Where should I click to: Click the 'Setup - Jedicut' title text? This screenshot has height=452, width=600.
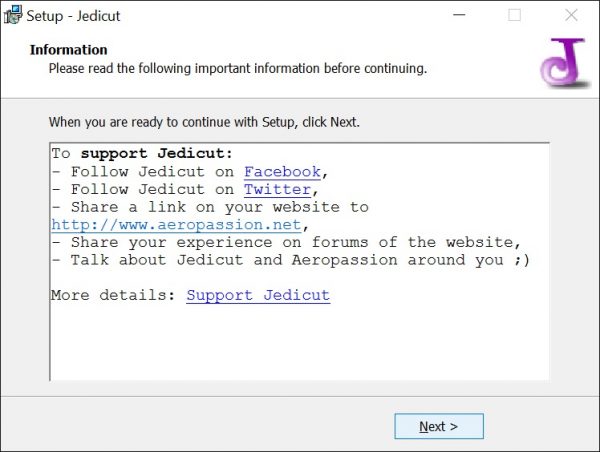click(73, 16)
